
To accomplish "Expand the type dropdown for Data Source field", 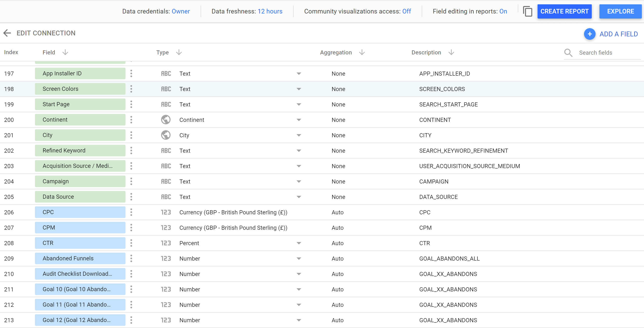I will click(299, 197).
